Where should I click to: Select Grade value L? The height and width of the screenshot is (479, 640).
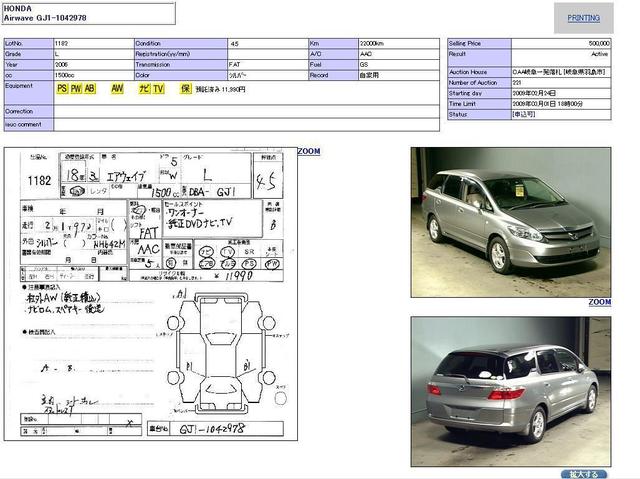pos(57,54)
